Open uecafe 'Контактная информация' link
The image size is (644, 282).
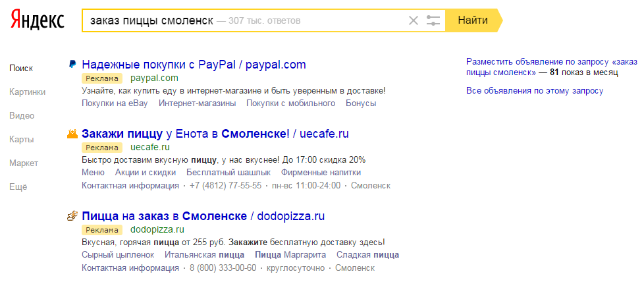coord(130,185)
